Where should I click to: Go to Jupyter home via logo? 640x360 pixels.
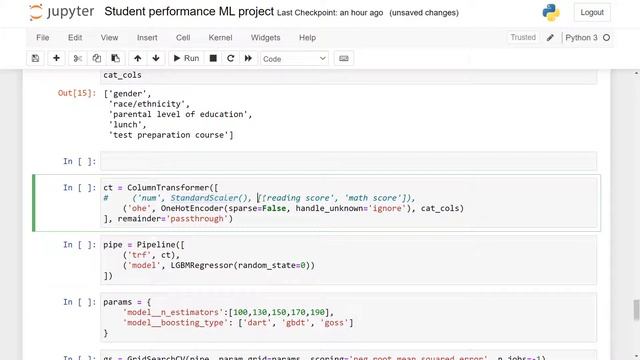coord(62,12)
